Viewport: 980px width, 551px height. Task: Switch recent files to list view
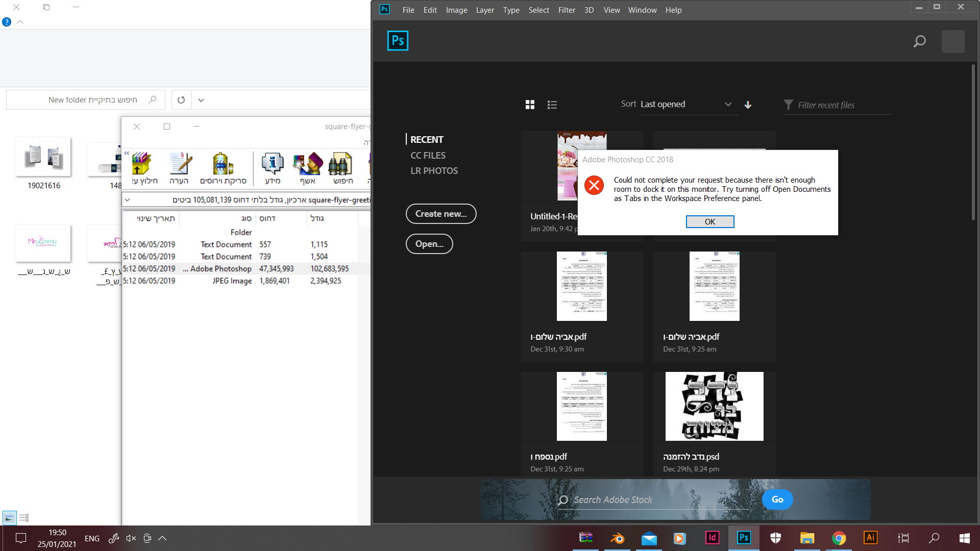552,105
